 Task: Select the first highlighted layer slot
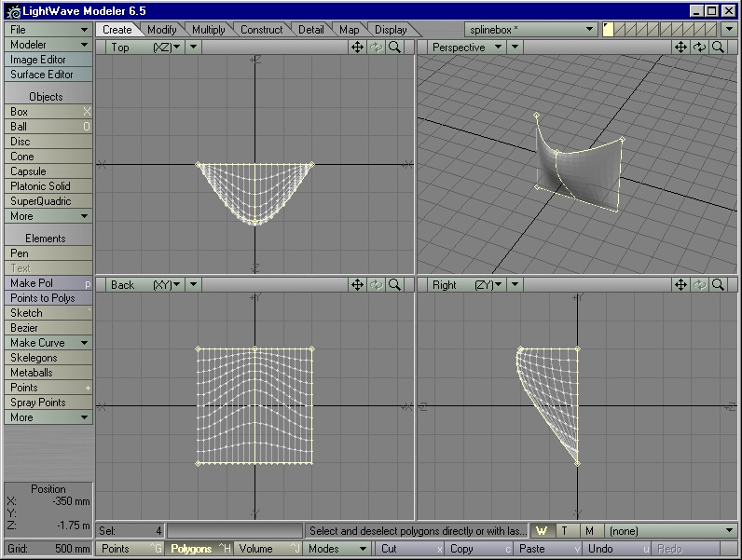(x=609, y=30)
